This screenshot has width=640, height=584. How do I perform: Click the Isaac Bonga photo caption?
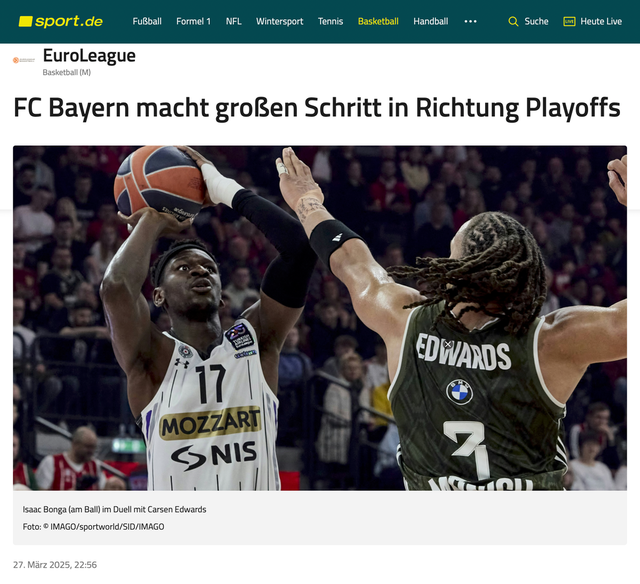pyautogui.click(x=114, y=509)
